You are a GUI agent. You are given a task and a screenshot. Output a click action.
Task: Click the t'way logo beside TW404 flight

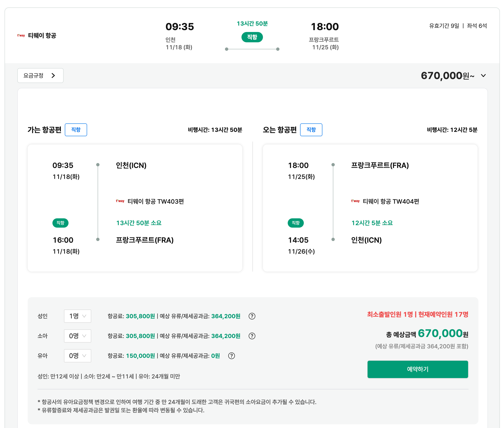click(x=355, y=201)
